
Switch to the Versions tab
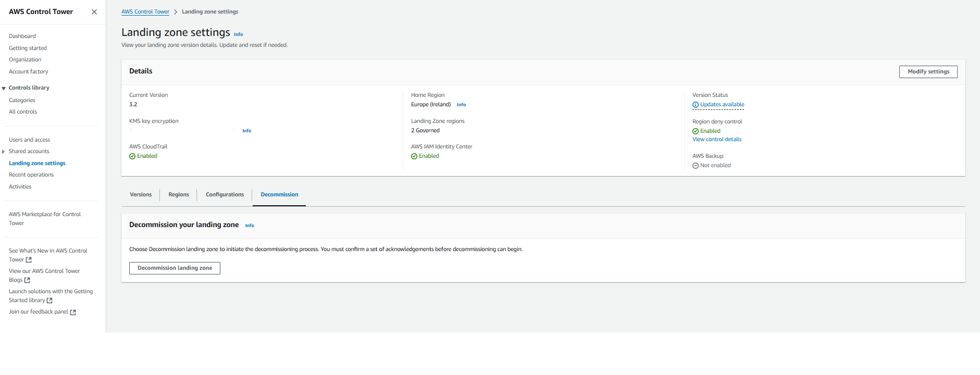(141, 195)
